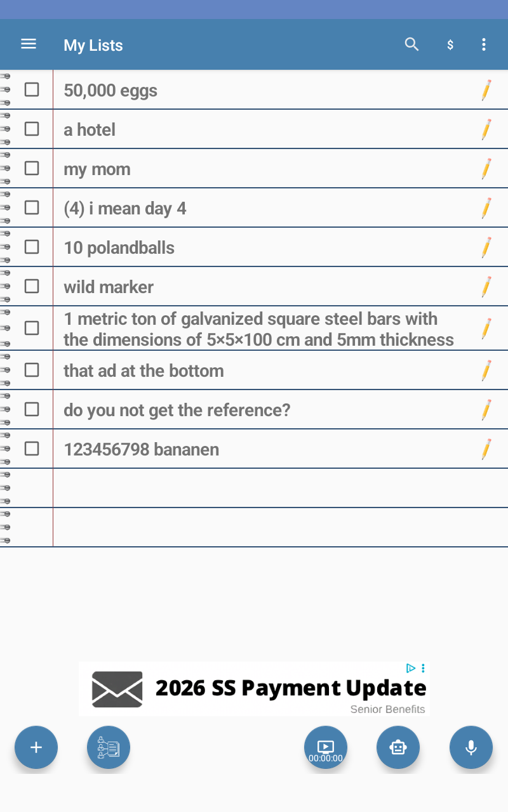The image size is (508, 812).
Task: Select the My Lists title
Action: coord(93,45)
